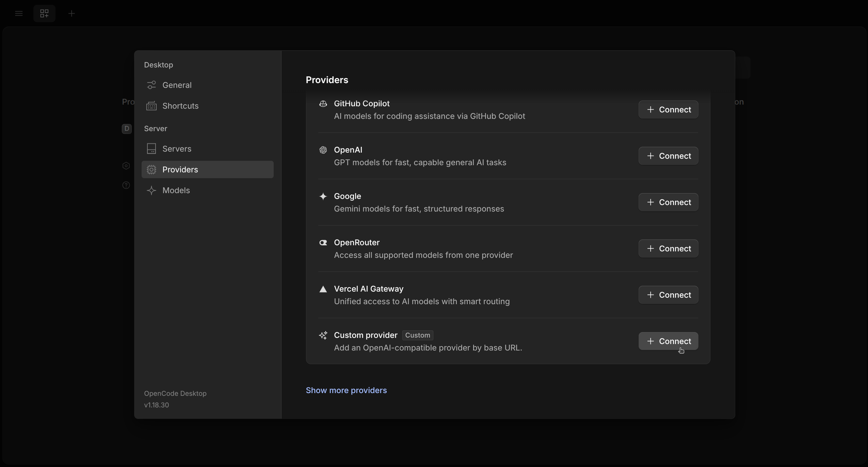Click the Custom provider sparkles icon
The image size is (868, 467).
[x=323, y=335]
